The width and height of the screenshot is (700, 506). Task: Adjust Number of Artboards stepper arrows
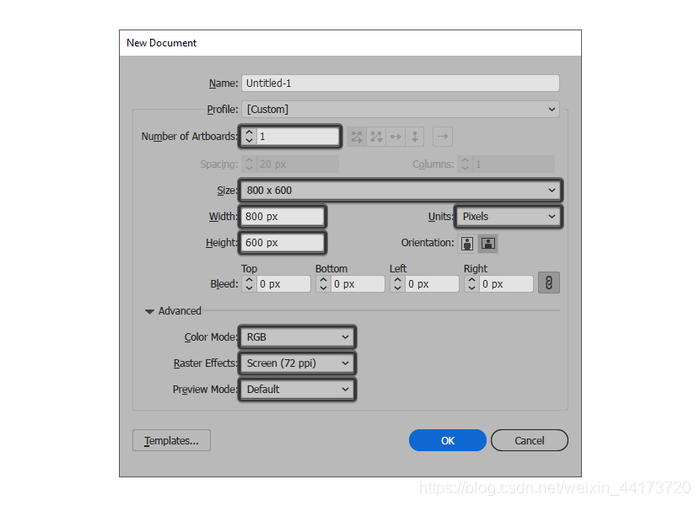coord(249,136)
